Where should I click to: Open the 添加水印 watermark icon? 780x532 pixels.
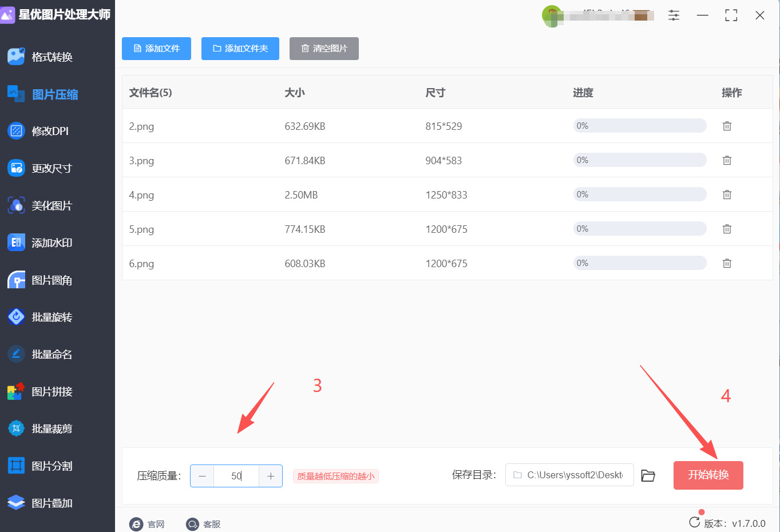(x=16, y=243)
